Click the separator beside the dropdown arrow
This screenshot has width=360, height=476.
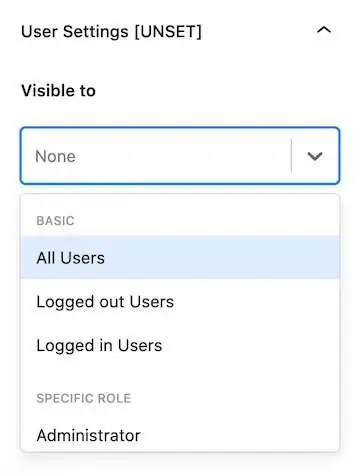click(x=291, y=156)
